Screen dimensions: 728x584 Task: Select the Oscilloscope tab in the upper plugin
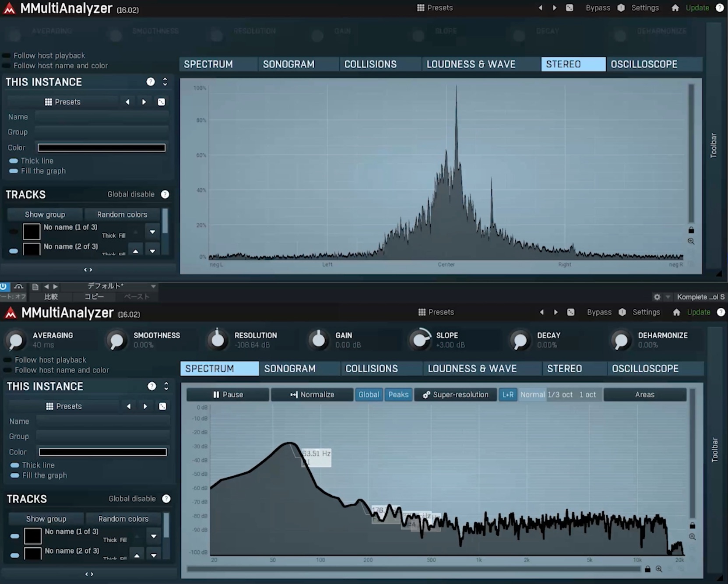[x=644, y=64]
